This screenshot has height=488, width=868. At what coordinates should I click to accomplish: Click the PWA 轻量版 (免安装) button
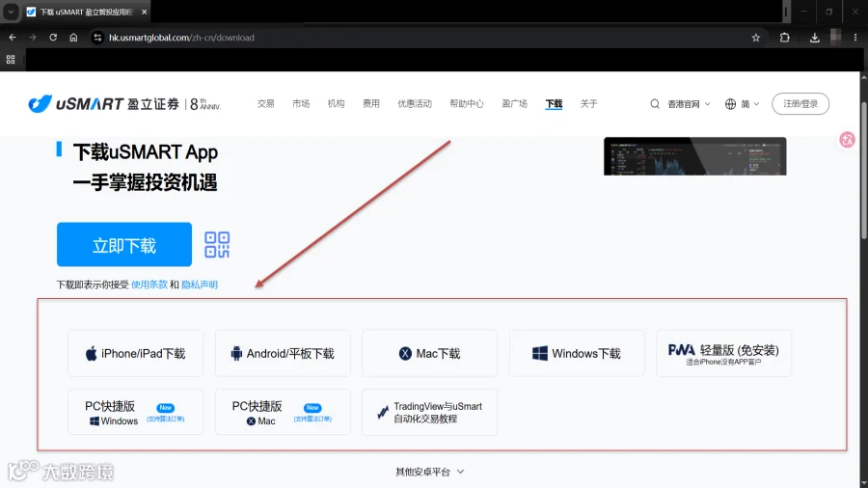(723, 354)
